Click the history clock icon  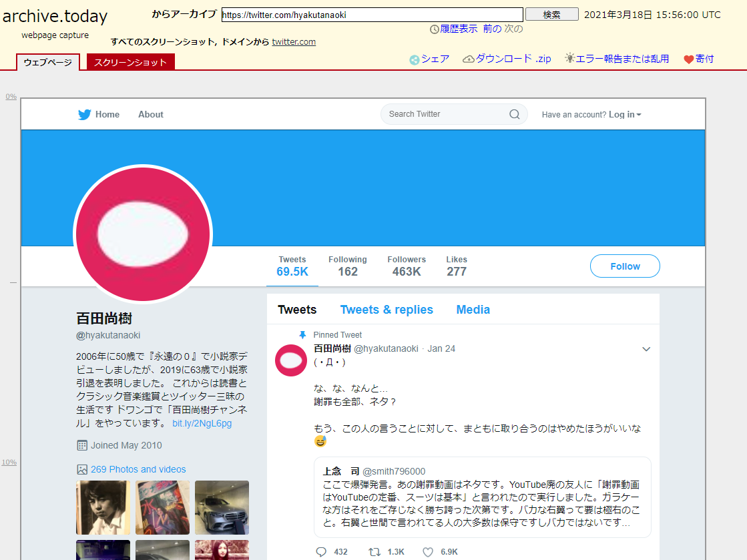[x=435, y=29]
